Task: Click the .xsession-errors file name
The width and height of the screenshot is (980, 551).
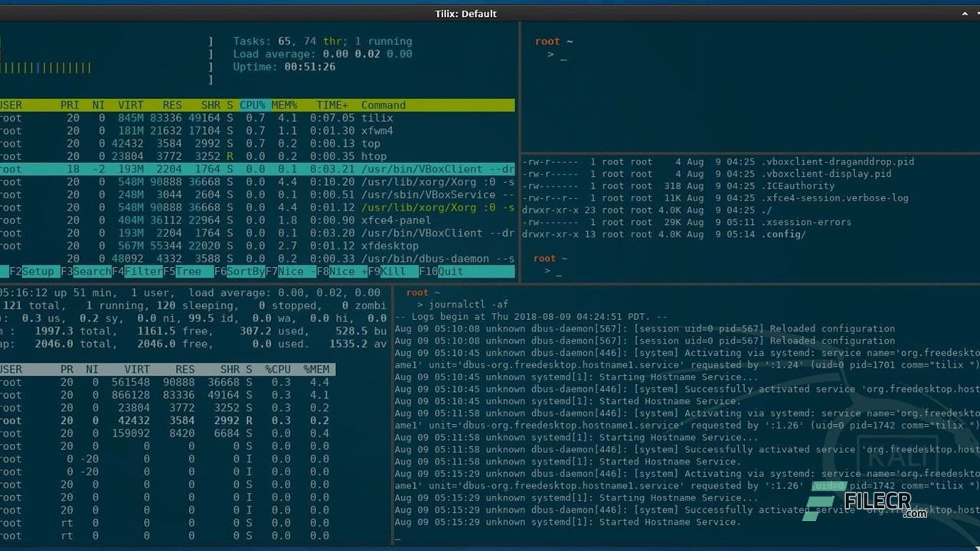Action: point(806,223)
